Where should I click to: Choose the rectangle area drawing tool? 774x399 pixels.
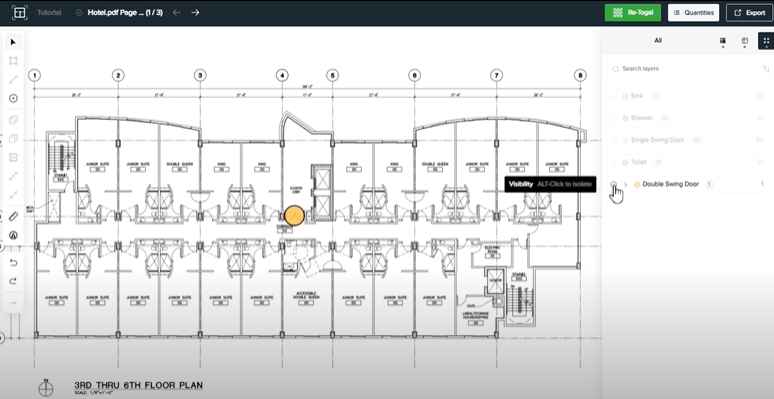(13, 61)
